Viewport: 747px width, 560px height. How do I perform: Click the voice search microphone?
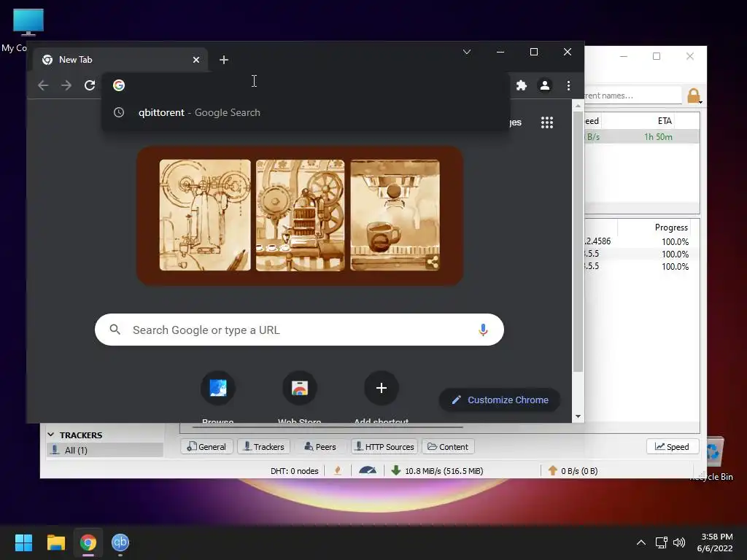[x=483, y=330]
